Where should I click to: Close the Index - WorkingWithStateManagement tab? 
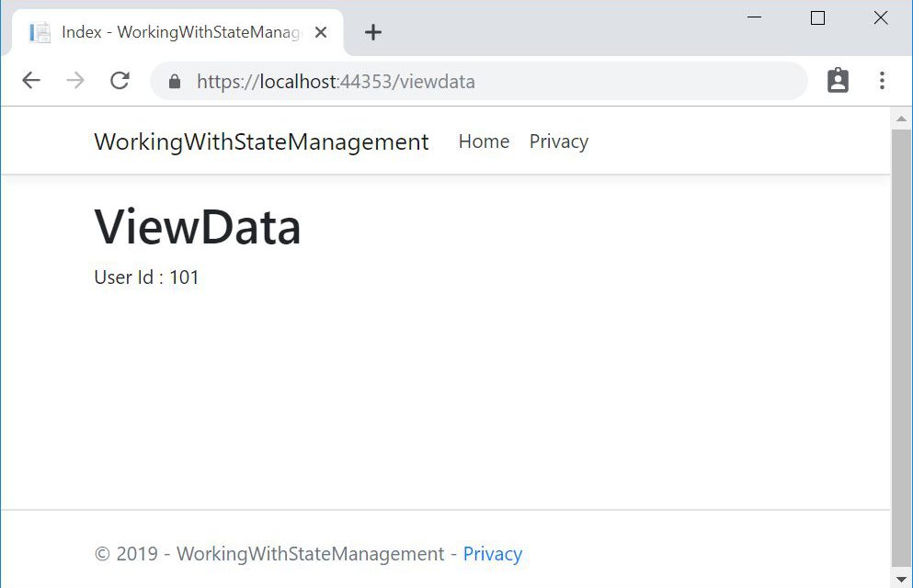tap(321, 32)
